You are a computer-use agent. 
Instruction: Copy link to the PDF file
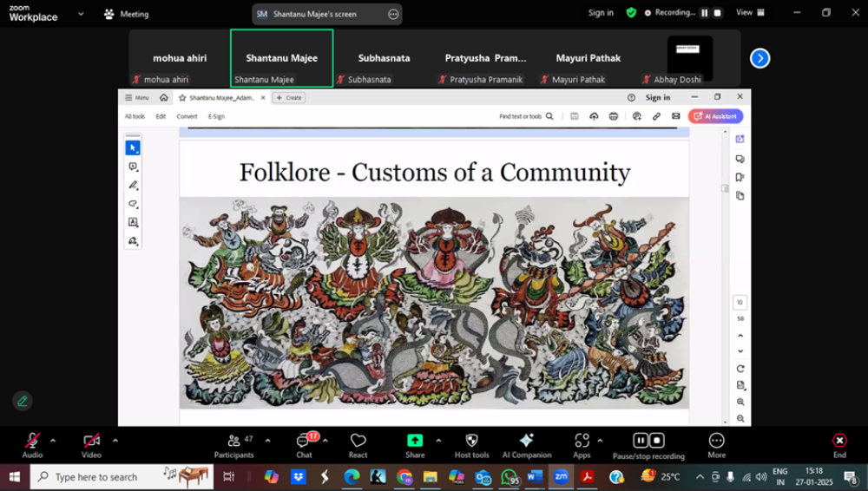point(656,116)
